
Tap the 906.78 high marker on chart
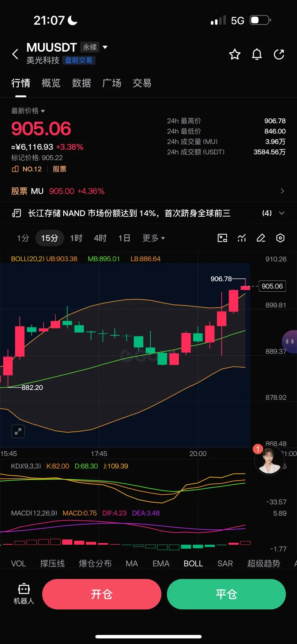pos(221,279)
